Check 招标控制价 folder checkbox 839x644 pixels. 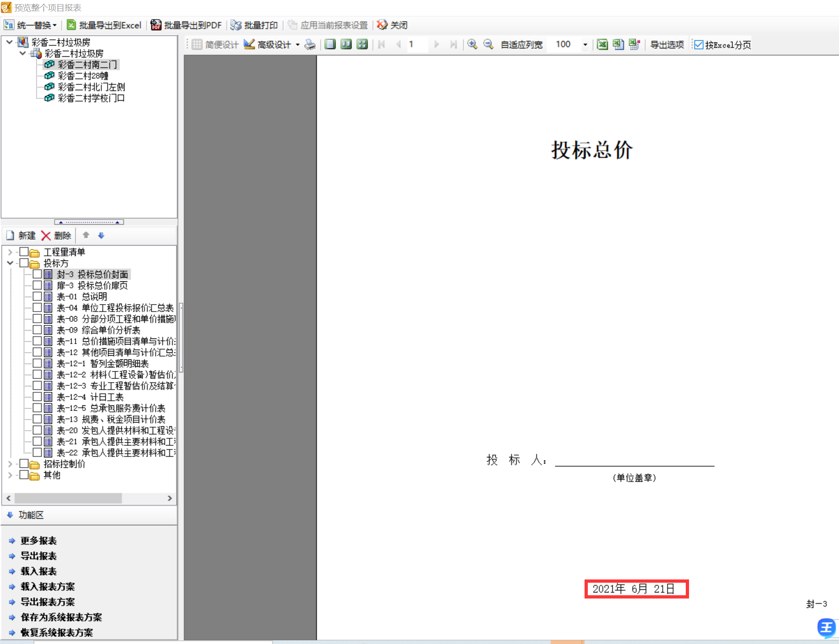24,463
